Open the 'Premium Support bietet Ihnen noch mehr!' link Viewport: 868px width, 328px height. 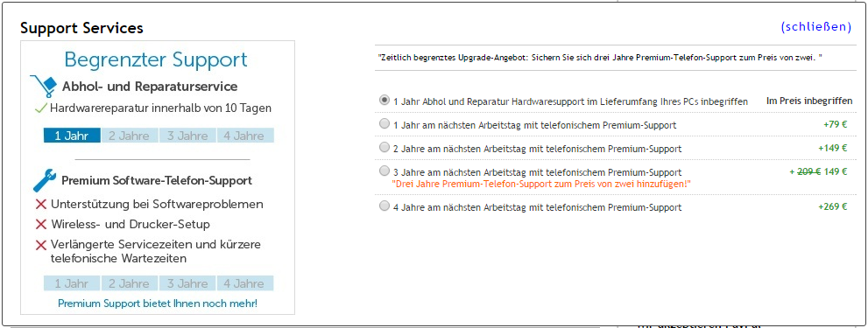tap(158, 304)
